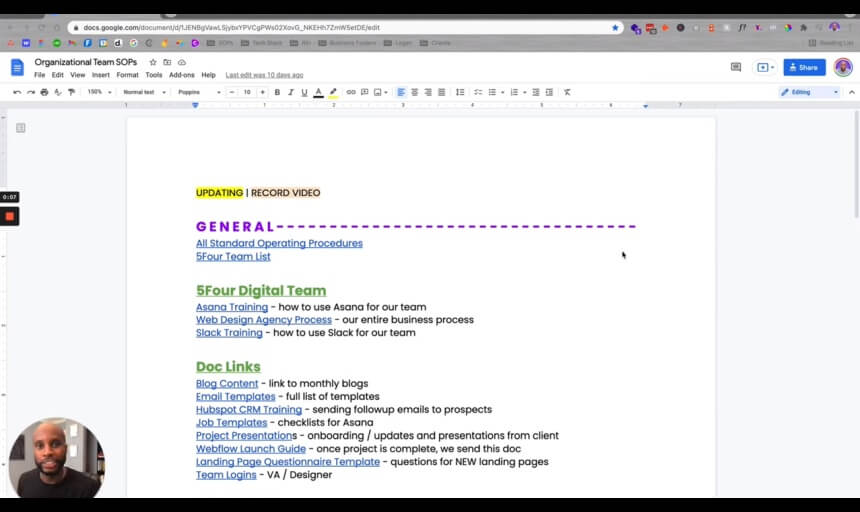Open the zoom level dropdown
The height and width of the screenshot is (512, 860).
coord(99,92)
